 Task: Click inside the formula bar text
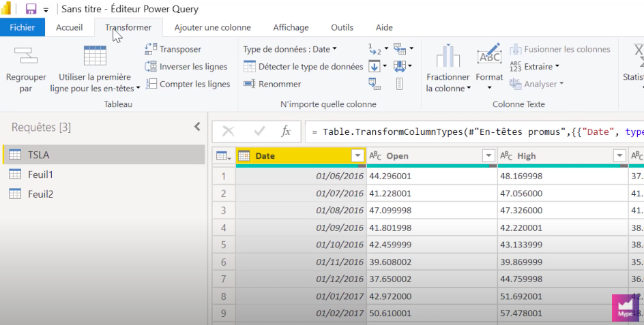[474, 131]
